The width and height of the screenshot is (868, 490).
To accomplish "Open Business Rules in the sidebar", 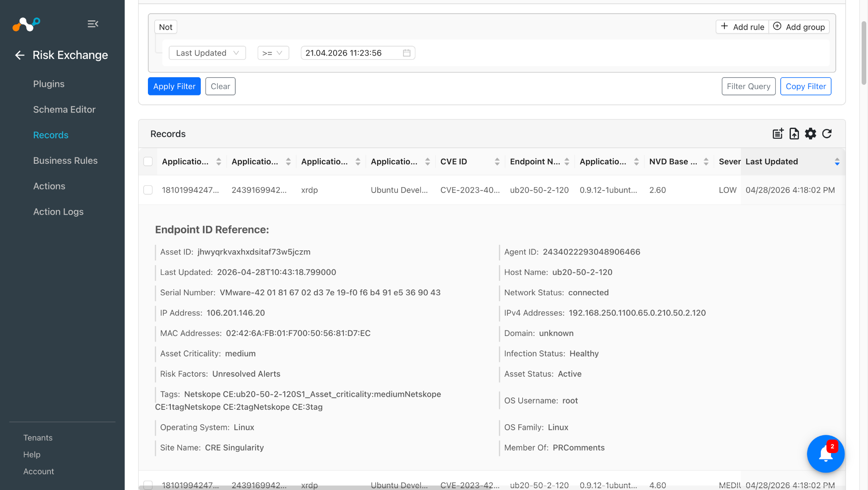I will pyautogui.click(x=65, y=160).
